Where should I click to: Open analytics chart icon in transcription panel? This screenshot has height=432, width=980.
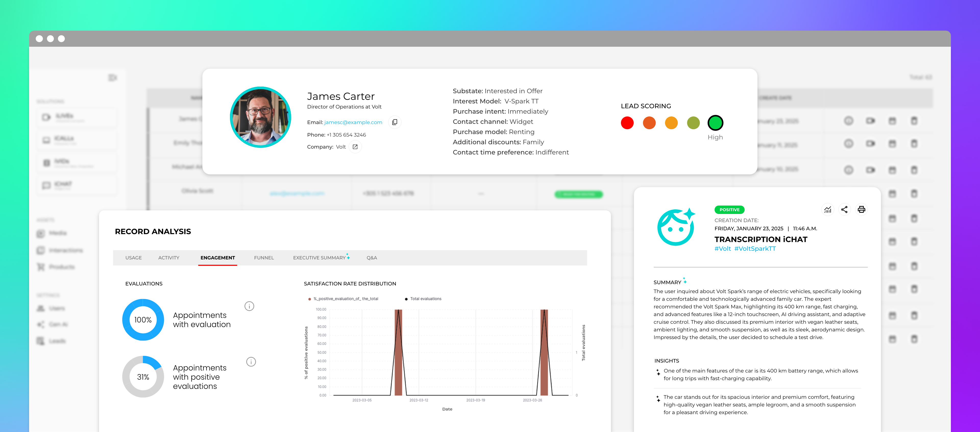(827, 210)
